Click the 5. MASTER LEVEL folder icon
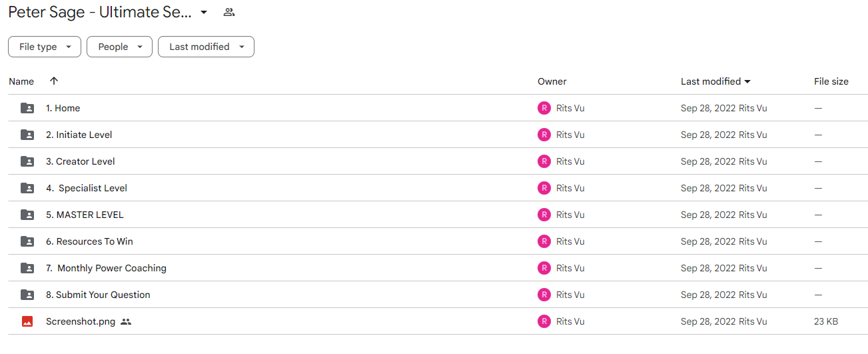 tap(27, 215)
